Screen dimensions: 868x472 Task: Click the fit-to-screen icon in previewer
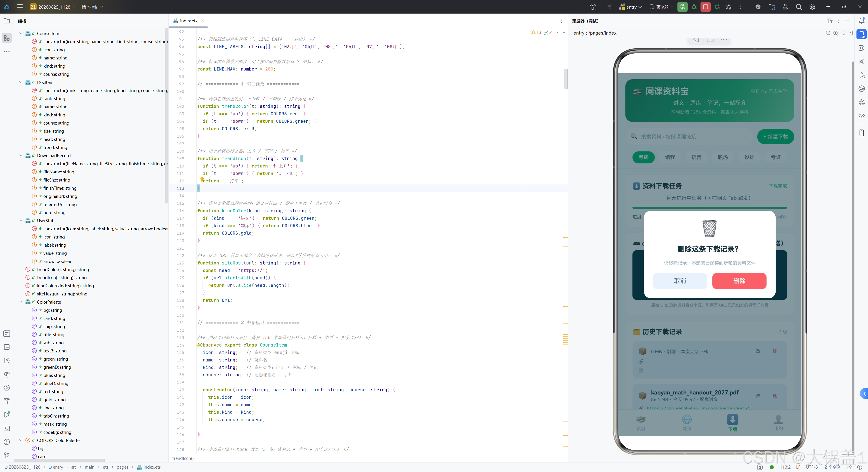click(843, 33)
